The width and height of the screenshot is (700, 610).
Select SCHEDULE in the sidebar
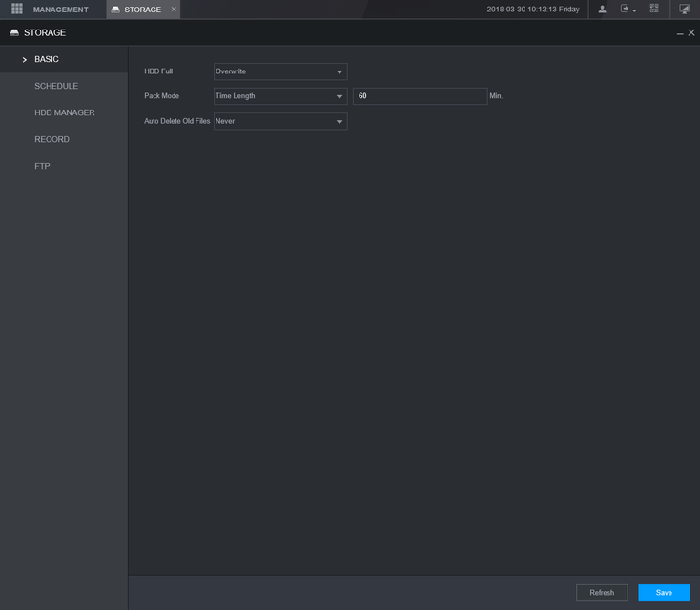tap(56, 86)
